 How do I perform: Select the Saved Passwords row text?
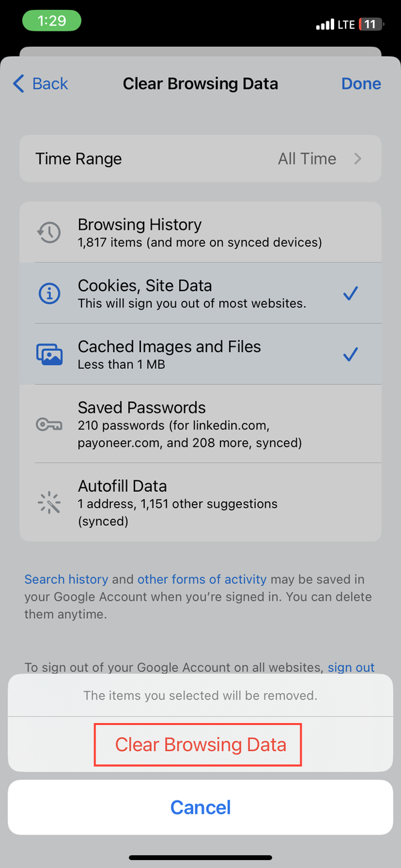pyautogui.click(x=190, y=424)
